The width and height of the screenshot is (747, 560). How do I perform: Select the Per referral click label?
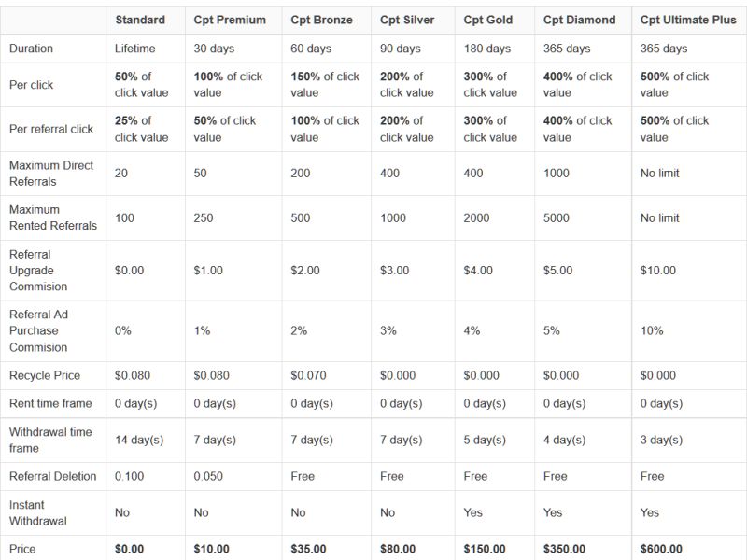point(51,129)
